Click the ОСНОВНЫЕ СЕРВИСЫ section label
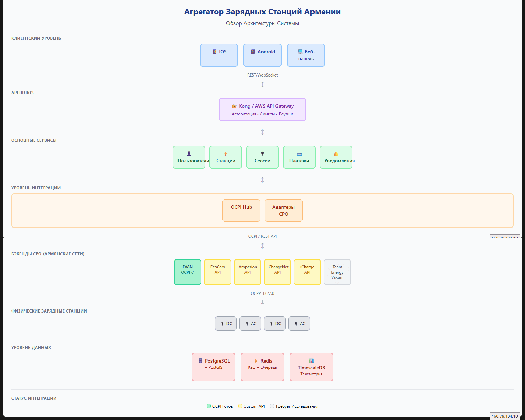Viewport: 525px width, 420px height. [x=34, y=140]
